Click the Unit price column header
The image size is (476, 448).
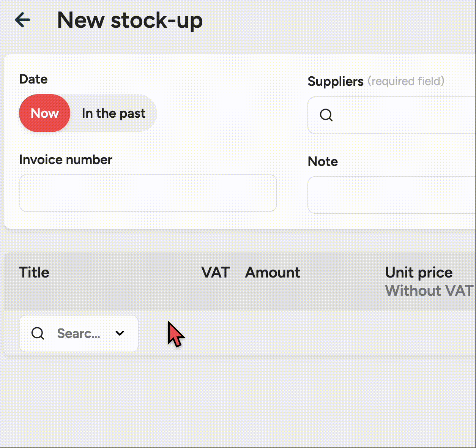pyautogui.click(x=419, y=273)
